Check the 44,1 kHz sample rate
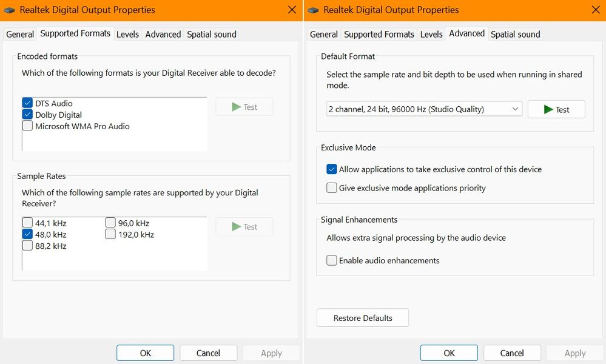606x364 pixels. 27,223
